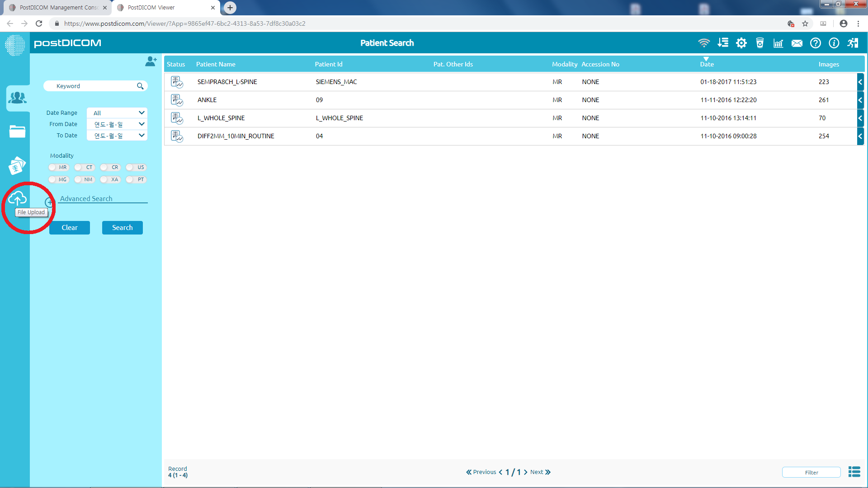Viewport: 868px width, 488px height.
Task: Toggle the NM modality filter
Action: pyautogui.click(x=84, y=179)
